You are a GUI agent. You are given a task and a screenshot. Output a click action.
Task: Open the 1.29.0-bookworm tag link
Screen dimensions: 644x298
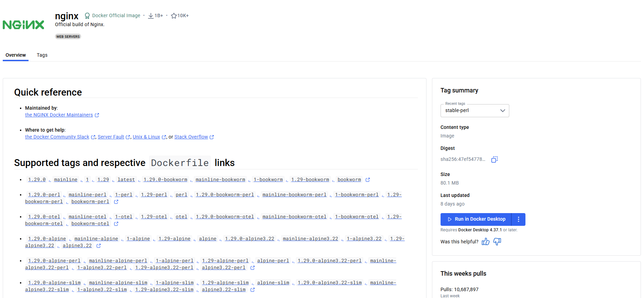pos(165,179)
